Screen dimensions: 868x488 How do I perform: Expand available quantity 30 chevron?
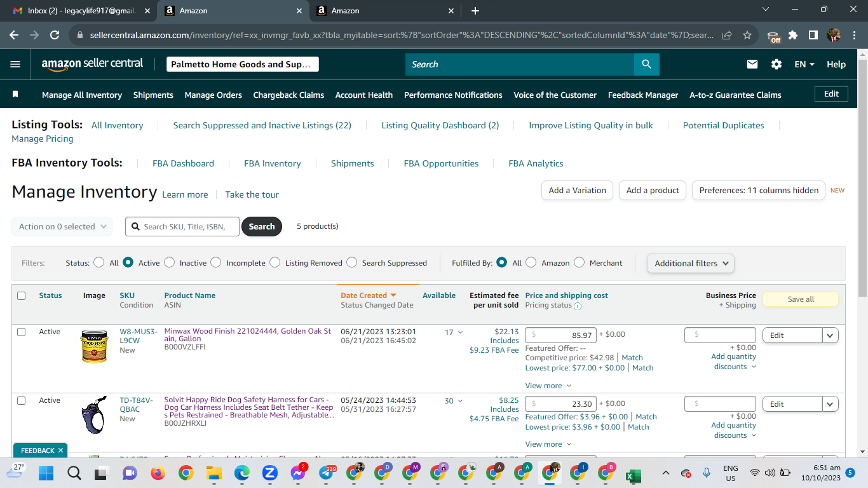point(461,401)
